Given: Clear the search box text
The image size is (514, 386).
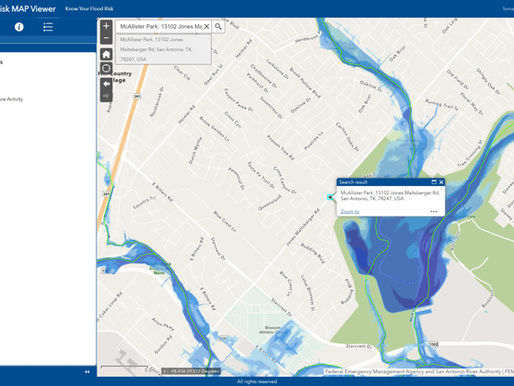Looking at the screenshot, I should coord(207,26).
